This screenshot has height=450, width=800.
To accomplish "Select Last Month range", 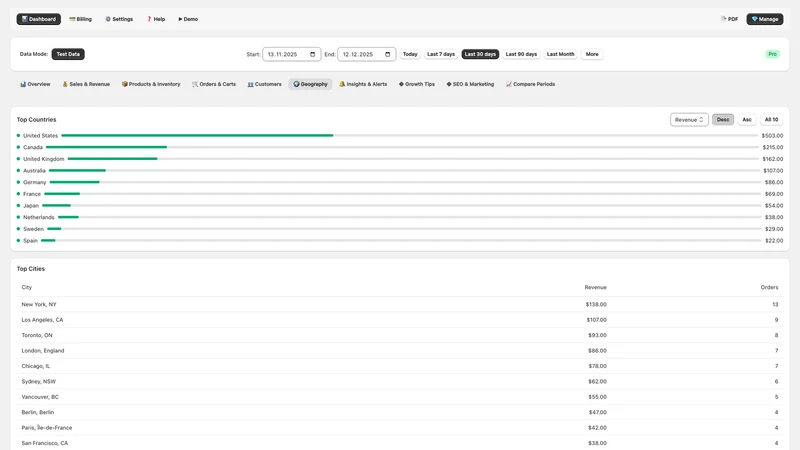I will [x=560, y=54].
